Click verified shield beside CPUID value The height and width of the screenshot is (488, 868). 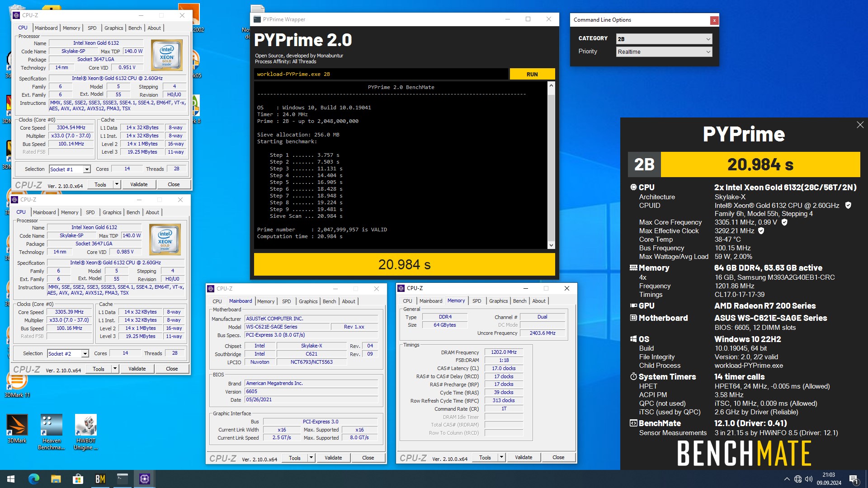pyautogui.click(x=848, y=205)
